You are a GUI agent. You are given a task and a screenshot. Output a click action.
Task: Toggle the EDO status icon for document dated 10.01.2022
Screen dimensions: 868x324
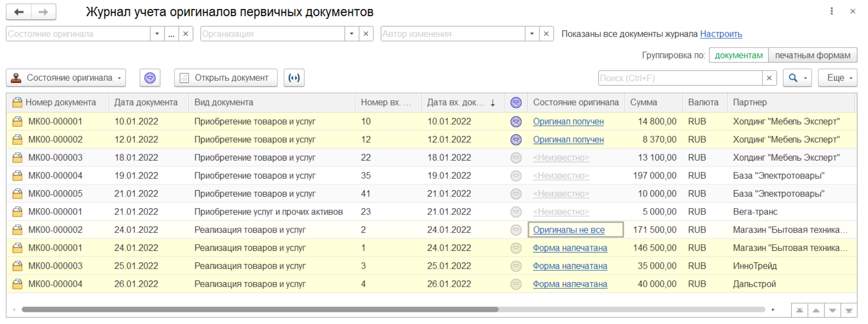pos(516,121)
